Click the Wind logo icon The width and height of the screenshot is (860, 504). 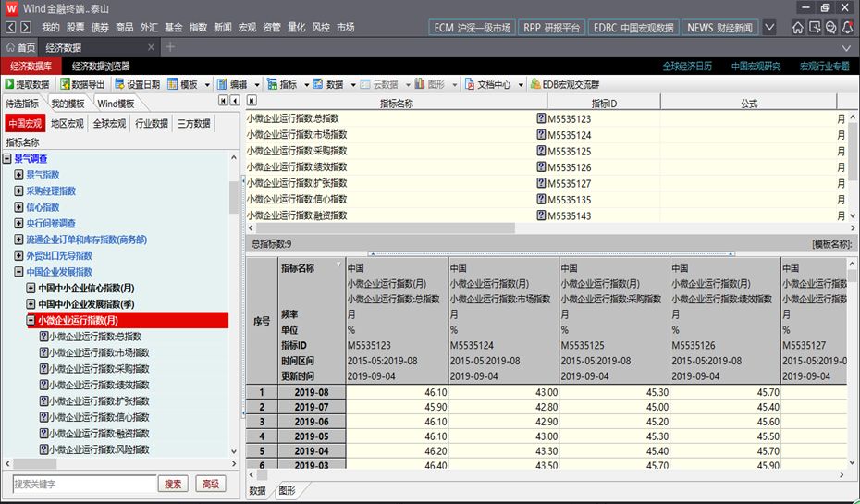[11, 8]
